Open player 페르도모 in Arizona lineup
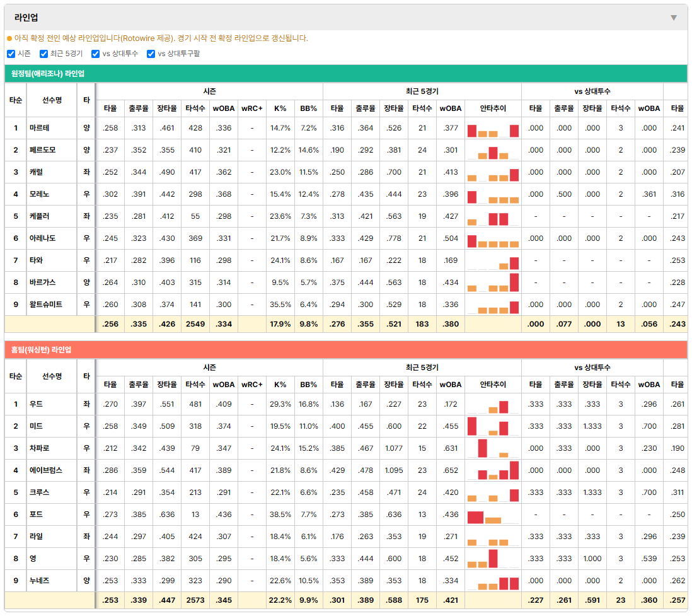This screenshot has height=616, width=692. [43, 150]
